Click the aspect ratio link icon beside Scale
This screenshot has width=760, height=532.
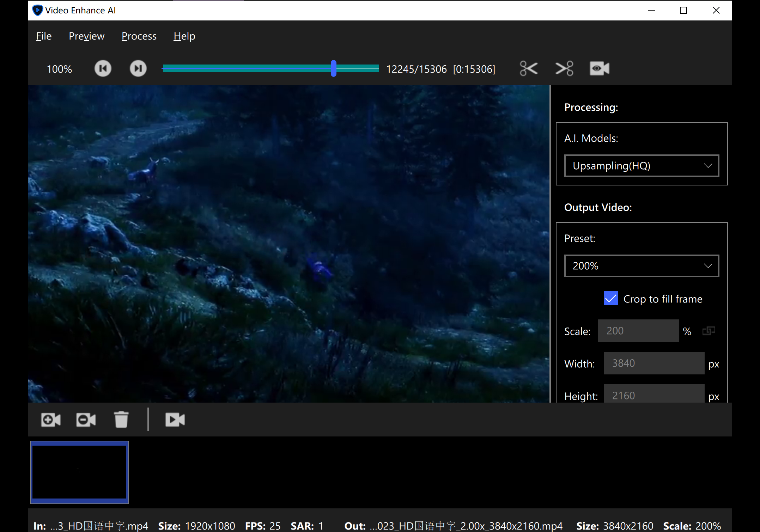coord(709,331)
